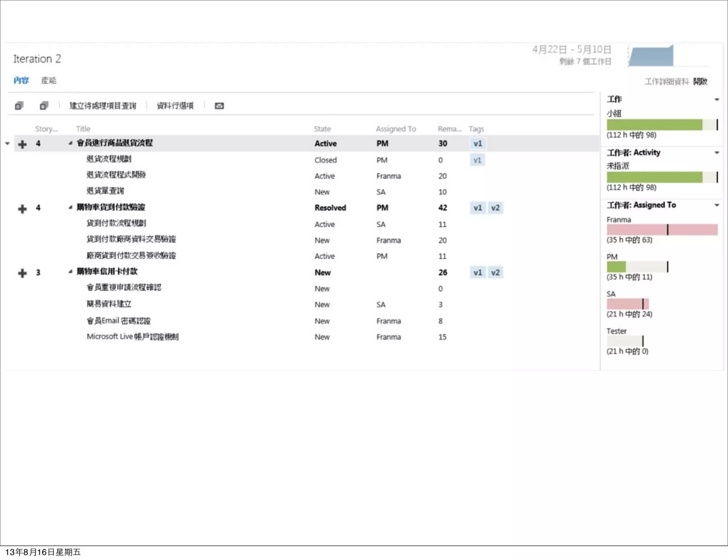Click plus icon beside 會員進行商品退貨流程
This screenshot has height=560, width=728.
click(x=22, y=144)
